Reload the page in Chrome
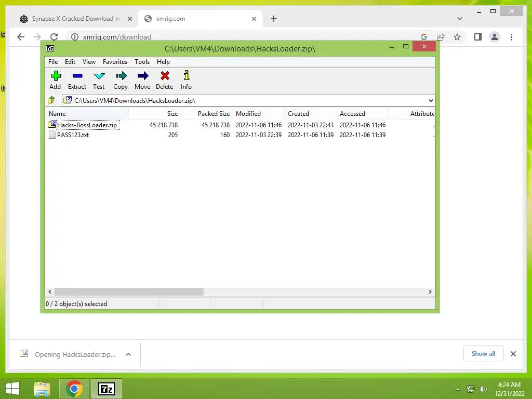This screenshot has height=399, width=532. (x=54, y=37)
